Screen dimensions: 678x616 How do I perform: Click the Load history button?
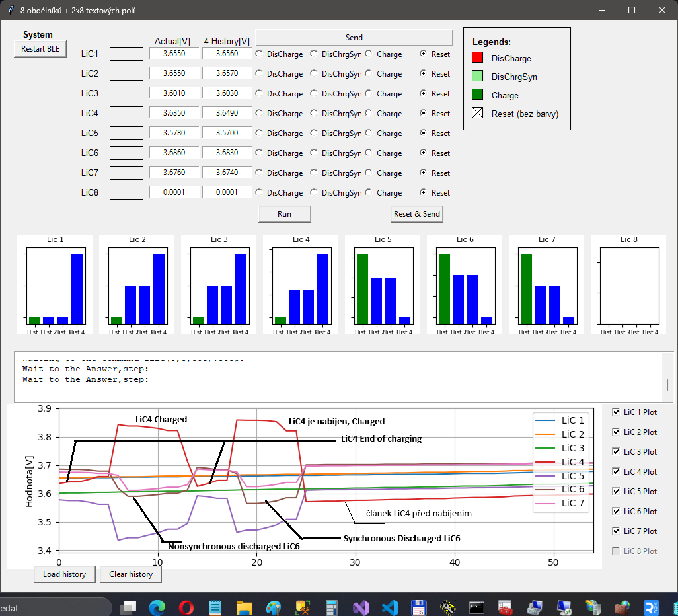[64, 574]
